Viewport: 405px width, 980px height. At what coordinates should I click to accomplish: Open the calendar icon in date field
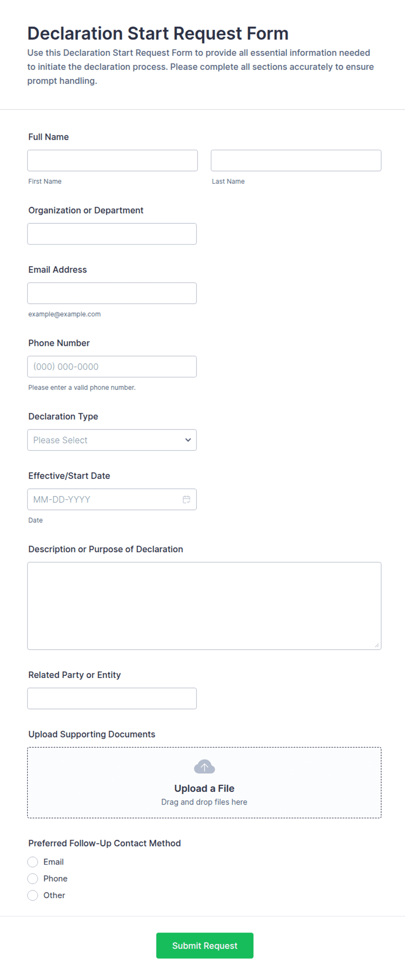coord(186,499)
